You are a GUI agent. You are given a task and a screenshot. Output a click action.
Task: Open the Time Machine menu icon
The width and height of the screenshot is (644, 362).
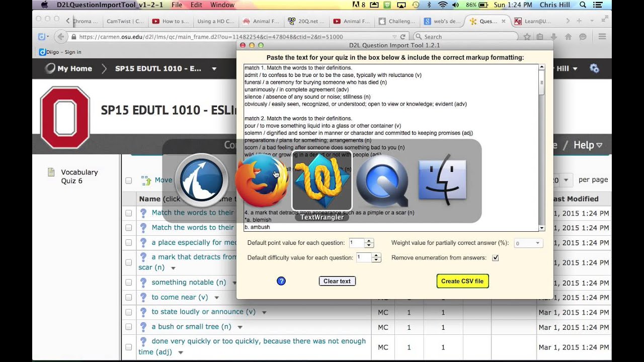pos(416,5)
